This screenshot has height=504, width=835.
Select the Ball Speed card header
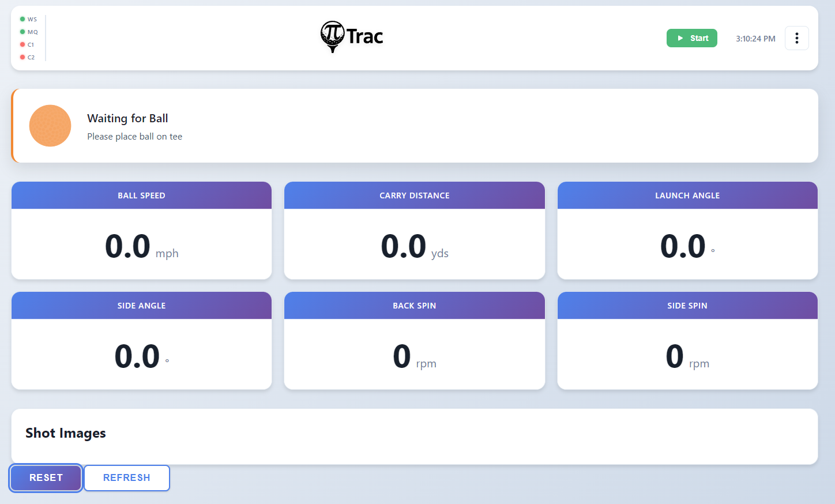point(141,195)
